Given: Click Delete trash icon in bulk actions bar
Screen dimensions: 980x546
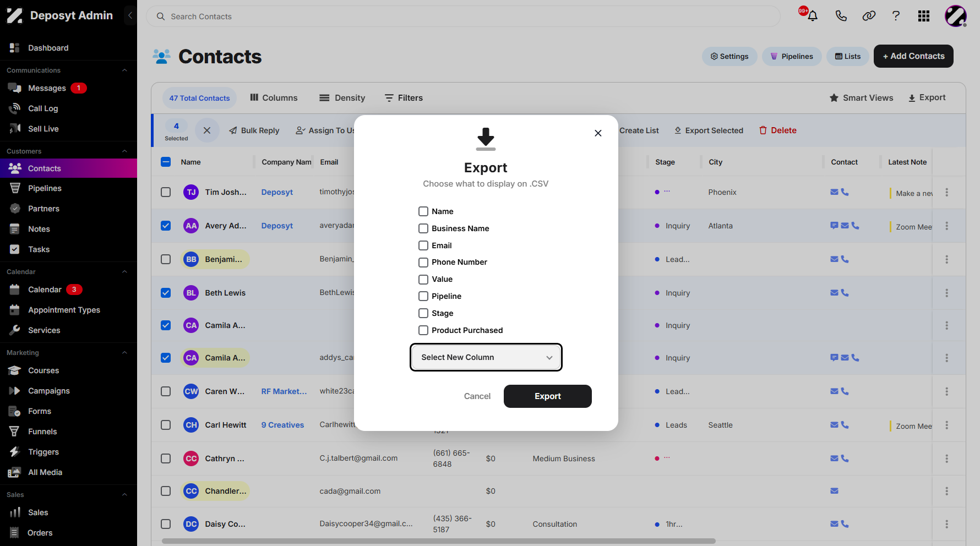Looking at the screenshot, I should [x=763, y=130].
